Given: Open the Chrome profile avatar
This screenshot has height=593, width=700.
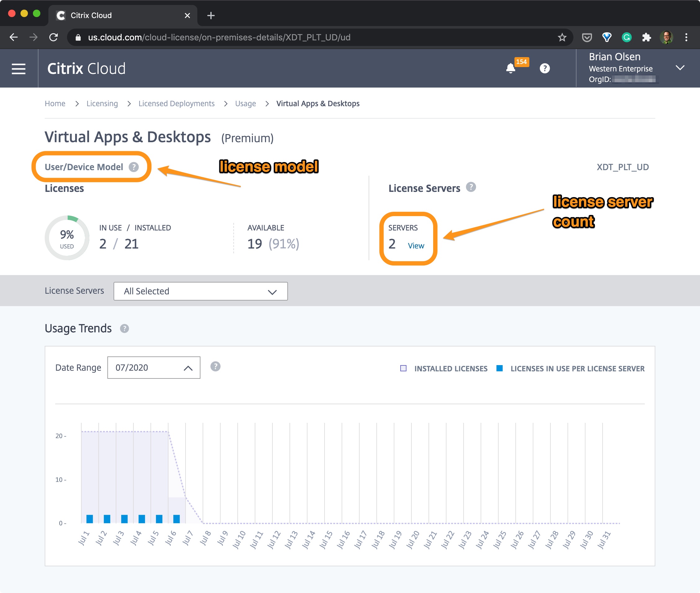Looking at the screenshot, I should tap(666, 37).
